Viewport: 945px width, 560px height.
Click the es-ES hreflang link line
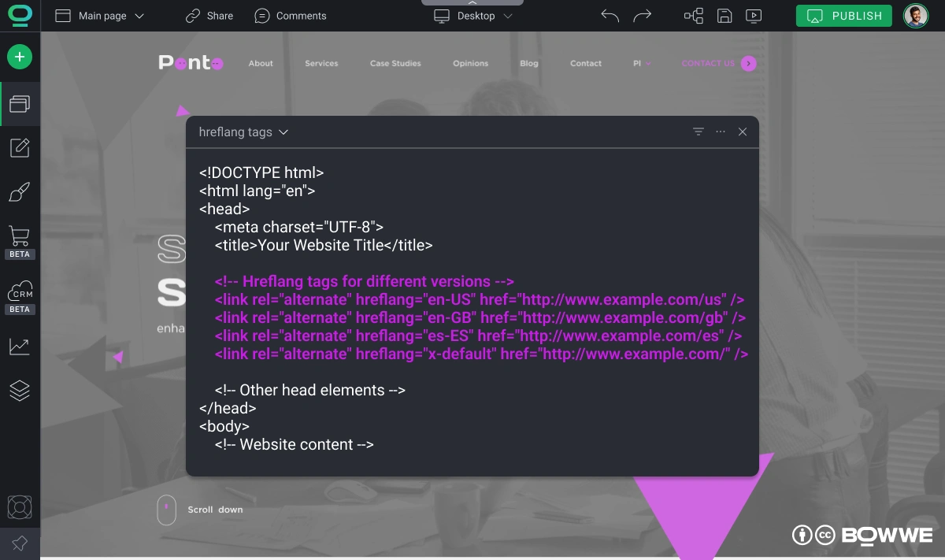tap(478, 336)
